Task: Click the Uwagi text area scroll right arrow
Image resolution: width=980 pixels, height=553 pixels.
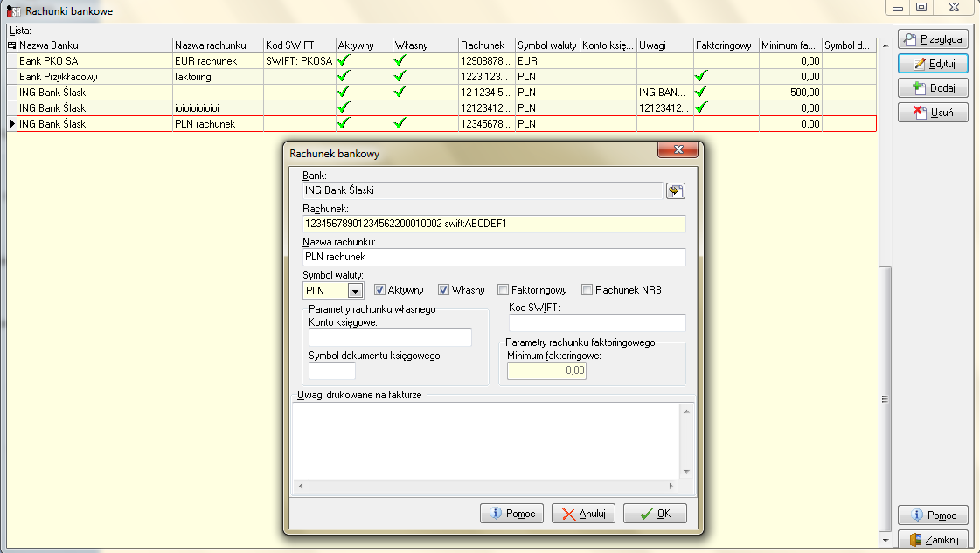Action: point(671,486)
